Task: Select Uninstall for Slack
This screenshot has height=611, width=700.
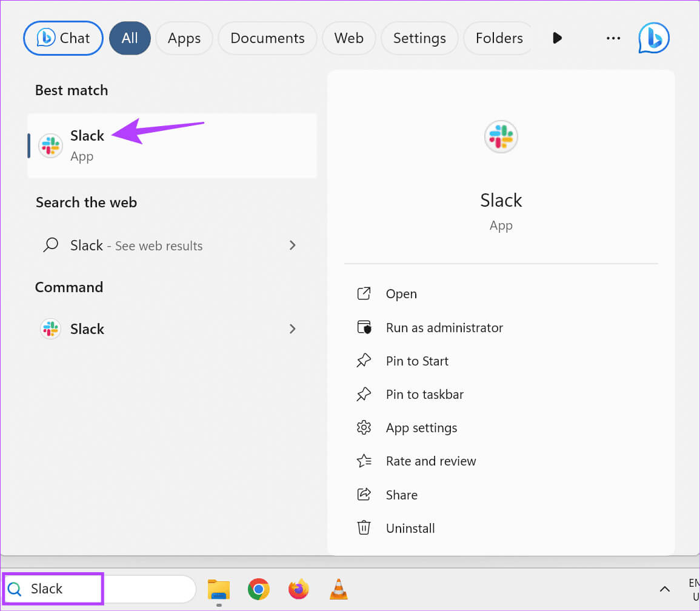Action: click(411, 529)
